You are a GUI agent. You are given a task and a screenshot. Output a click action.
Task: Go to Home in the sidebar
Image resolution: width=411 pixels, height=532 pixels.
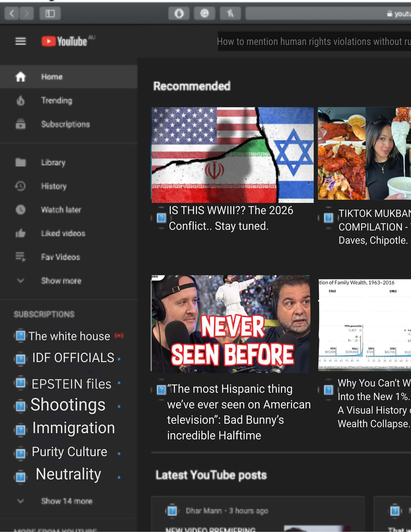(x=69, y=77)
